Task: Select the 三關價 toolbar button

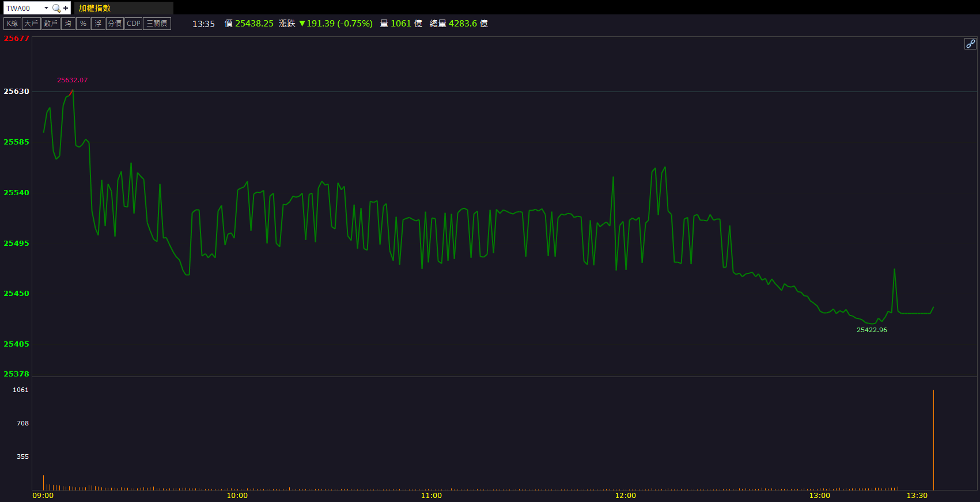Action: click(x=157, y=24)
